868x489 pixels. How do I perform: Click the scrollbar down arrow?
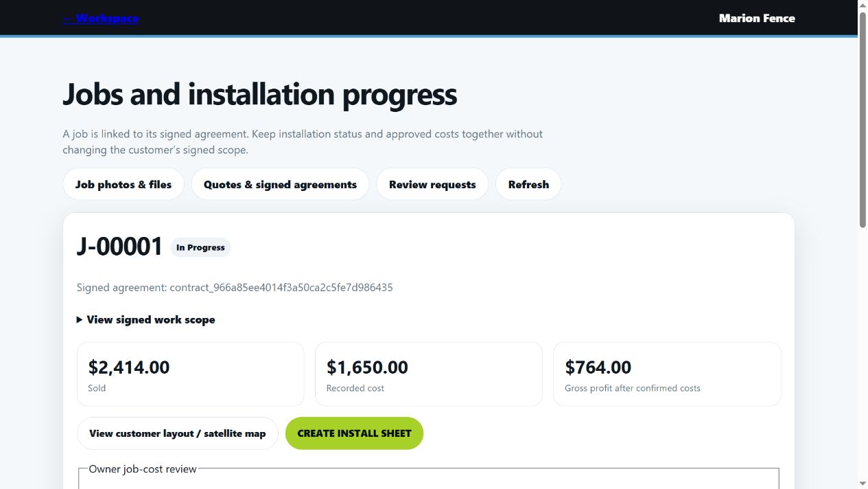(x=863, y=484)
